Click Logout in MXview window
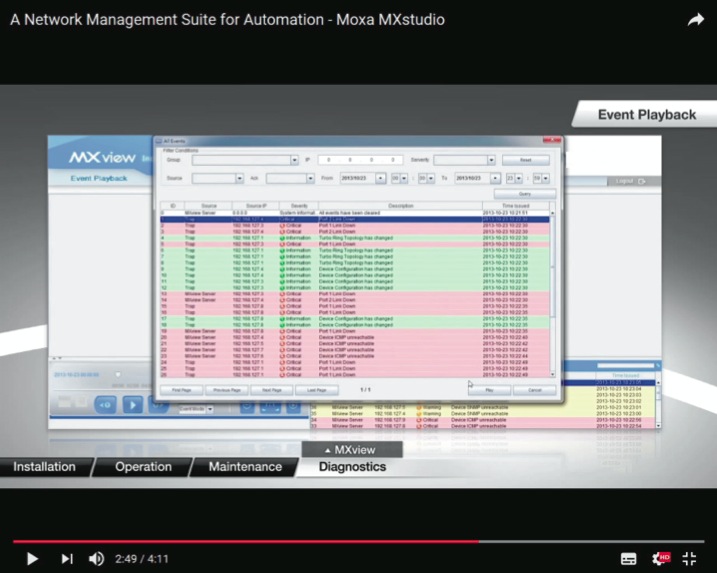This screenshot has width=717, height=573. coord(630,182)
